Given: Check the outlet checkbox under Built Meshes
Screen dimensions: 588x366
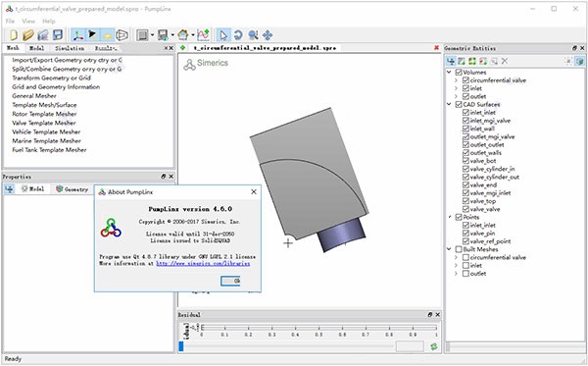Looking at the screenshot, I should (465, 274).
